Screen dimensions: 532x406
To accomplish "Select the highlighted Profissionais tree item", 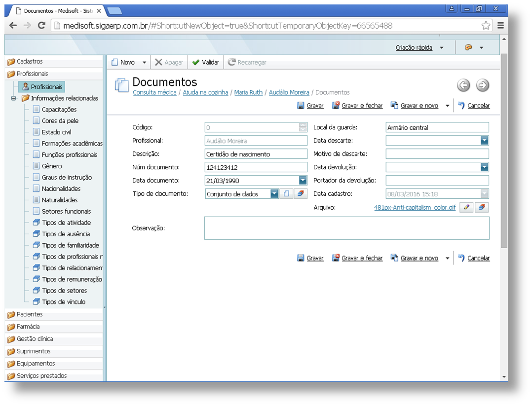I will coord(42,87).
